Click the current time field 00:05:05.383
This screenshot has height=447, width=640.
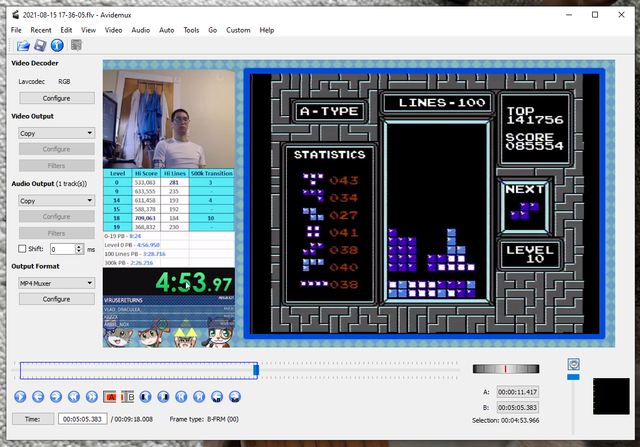(x=82, y=419)
